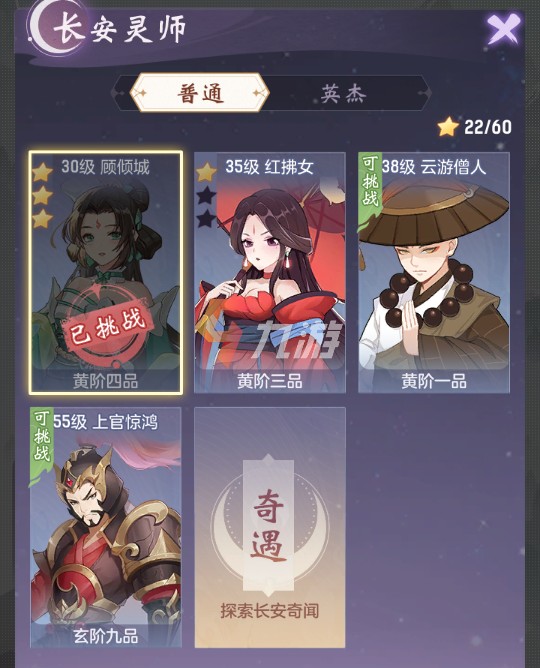Click the earned gold star on 红拂女 card
Screen dimensions: 540x668
coord(206,172)
